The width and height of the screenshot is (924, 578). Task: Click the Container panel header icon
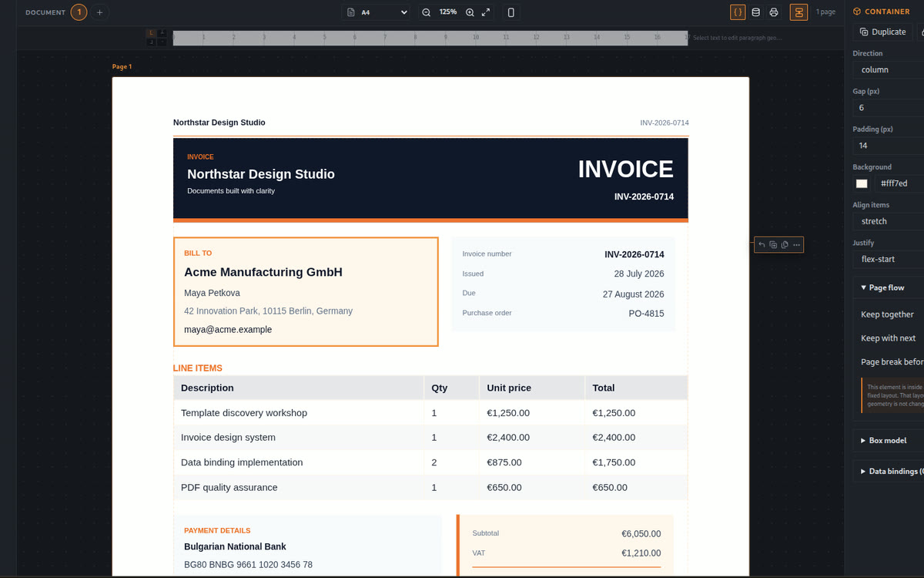[x=856, y=12]
